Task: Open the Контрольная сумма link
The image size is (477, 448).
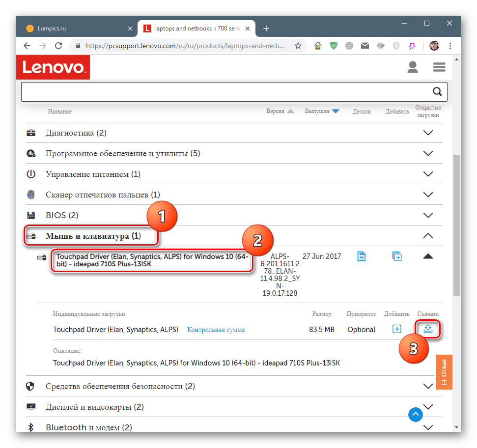Action: click(216, 330)
